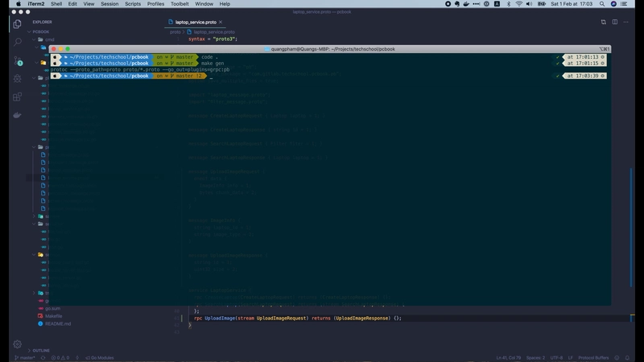Open the Help menu
644x362 pixels.
click(225, 4)
